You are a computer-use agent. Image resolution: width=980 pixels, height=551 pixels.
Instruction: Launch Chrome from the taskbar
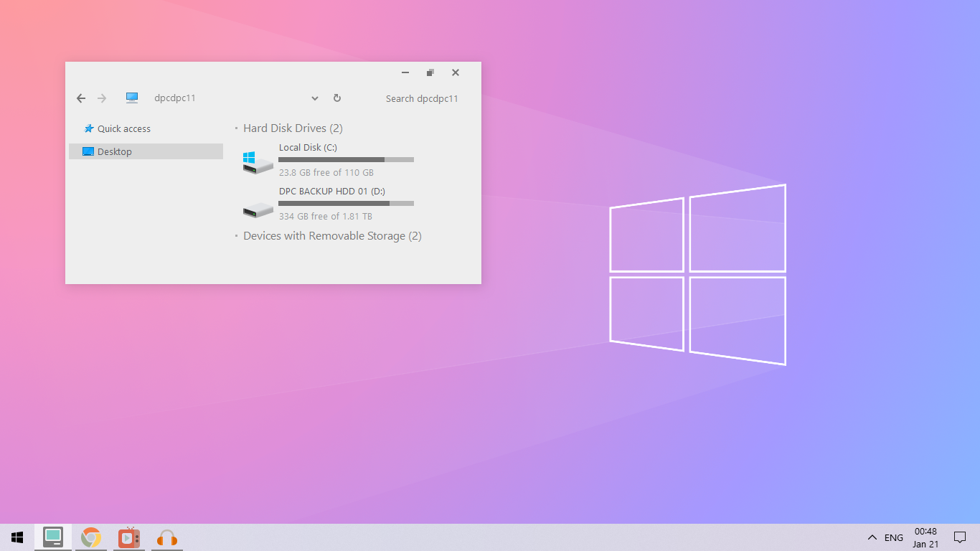click(x=91, y=537)
